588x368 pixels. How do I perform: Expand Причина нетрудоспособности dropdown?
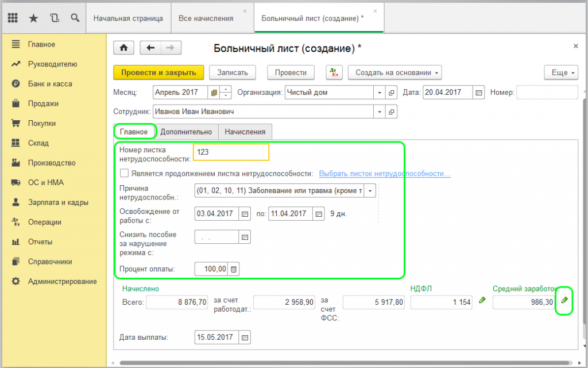370,191
